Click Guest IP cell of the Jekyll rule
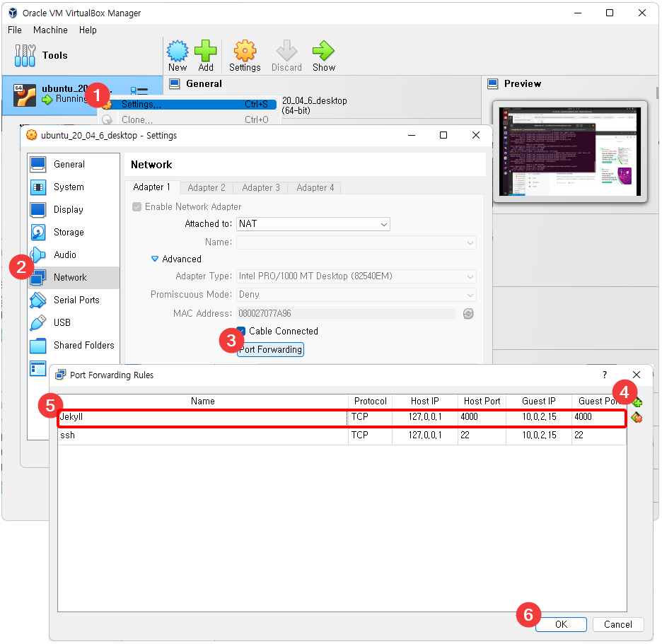662x644 pixels. (x=539, y=417)
